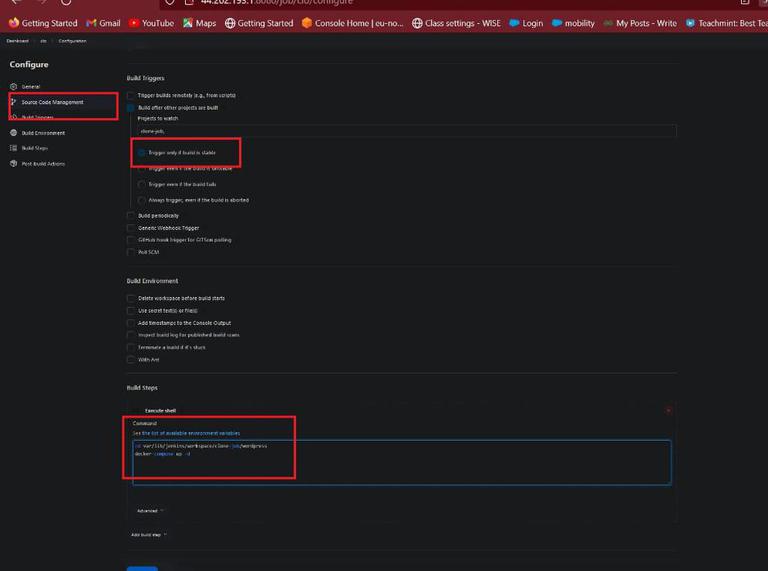Click the Execute shell step title

(160, 410)
